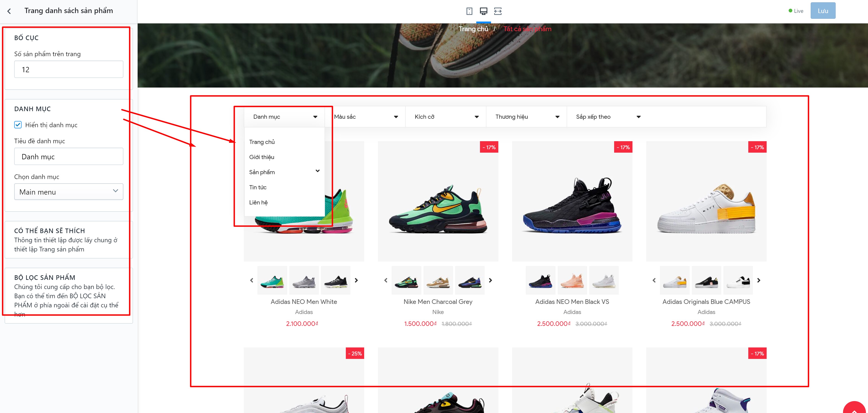Screen dimensions: 868x413
Task: Go back using the left chevron arrow
Action: coord(9,11)
